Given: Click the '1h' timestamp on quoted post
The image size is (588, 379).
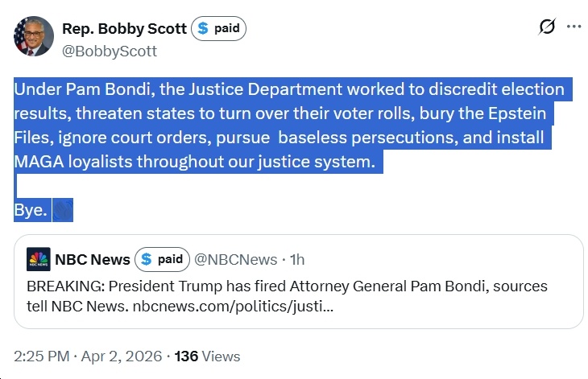Looking at the screenshot, I should point(297,259).
